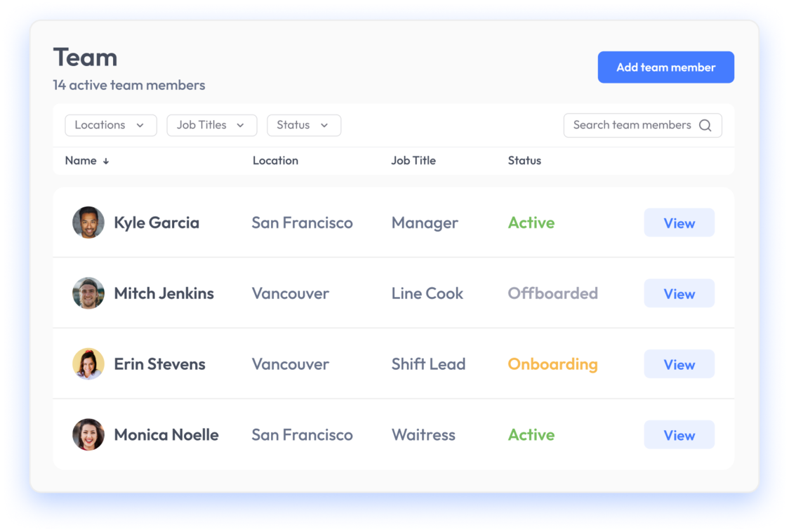
Task: Focus the Search team members field
Action: pyautogui.click(x=642, y=126)
